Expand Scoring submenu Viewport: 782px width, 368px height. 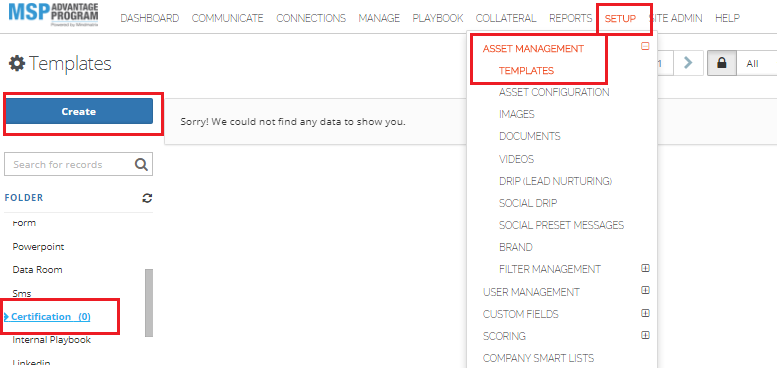click(x=645, y=335)
